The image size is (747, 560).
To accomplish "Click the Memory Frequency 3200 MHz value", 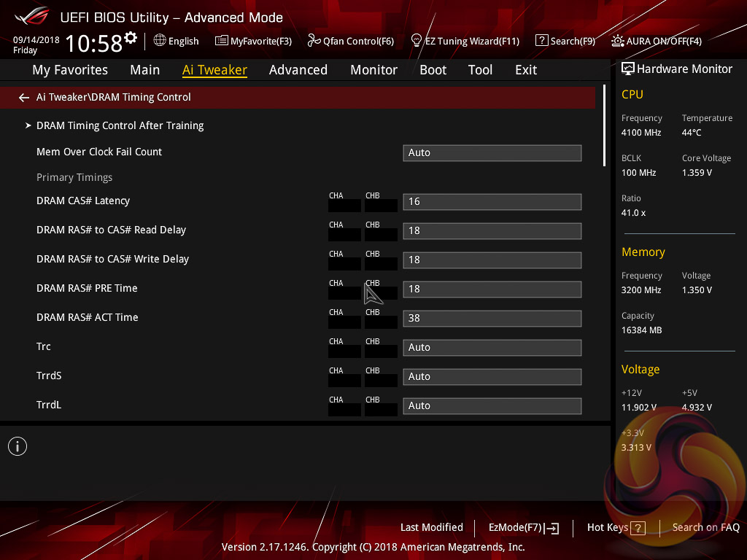I will [640, 290].
